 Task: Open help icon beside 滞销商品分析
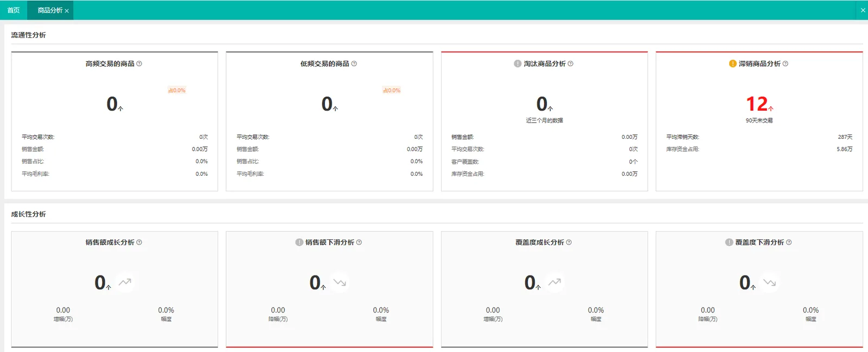click(x=786, y=63)
